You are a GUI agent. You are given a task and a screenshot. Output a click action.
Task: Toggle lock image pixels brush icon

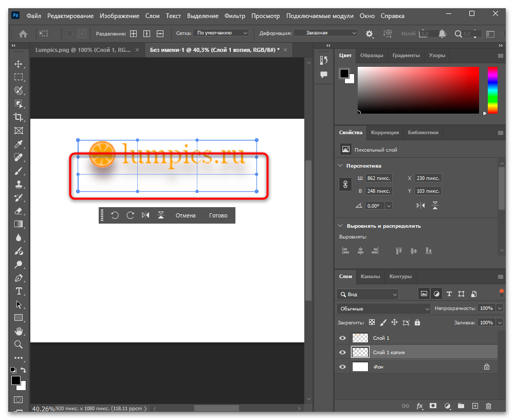(x=383, y=323)
